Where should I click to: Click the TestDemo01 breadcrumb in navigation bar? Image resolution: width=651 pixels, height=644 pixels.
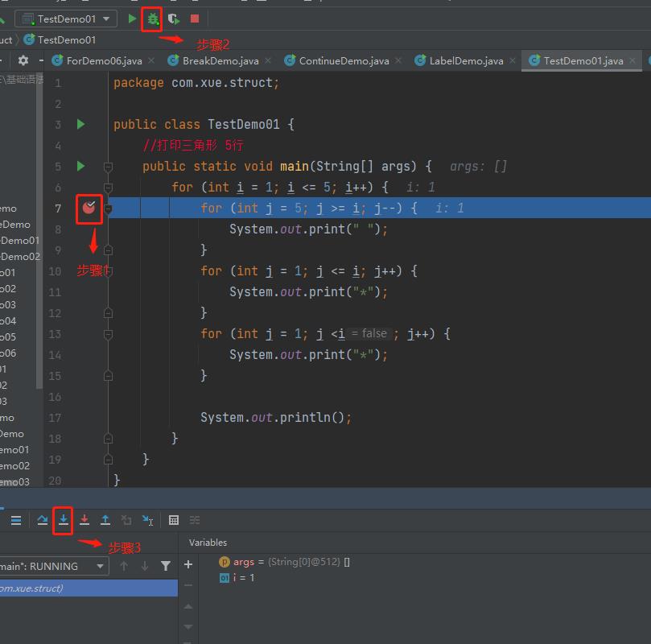pyautogui.click(x=60, y=40)
